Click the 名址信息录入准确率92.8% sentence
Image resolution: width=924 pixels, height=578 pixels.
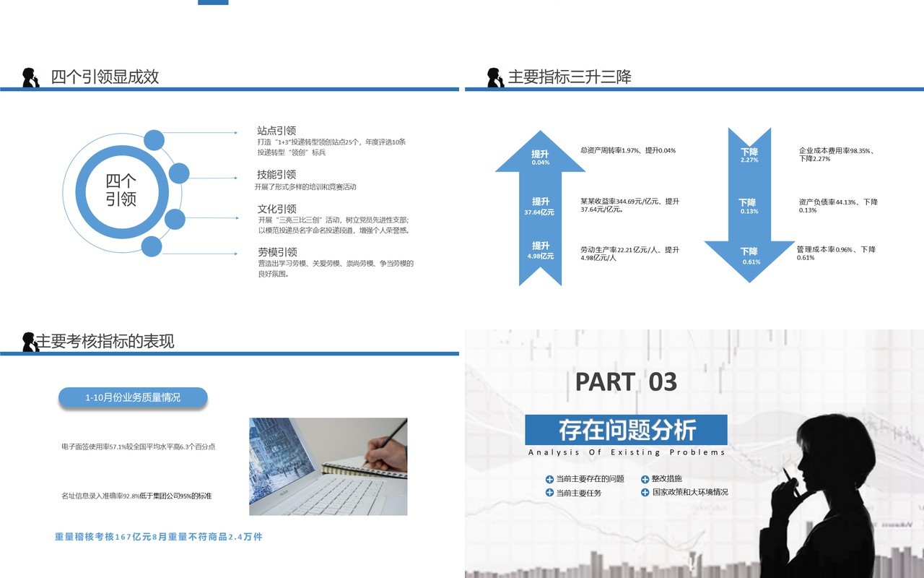[136, 496]
